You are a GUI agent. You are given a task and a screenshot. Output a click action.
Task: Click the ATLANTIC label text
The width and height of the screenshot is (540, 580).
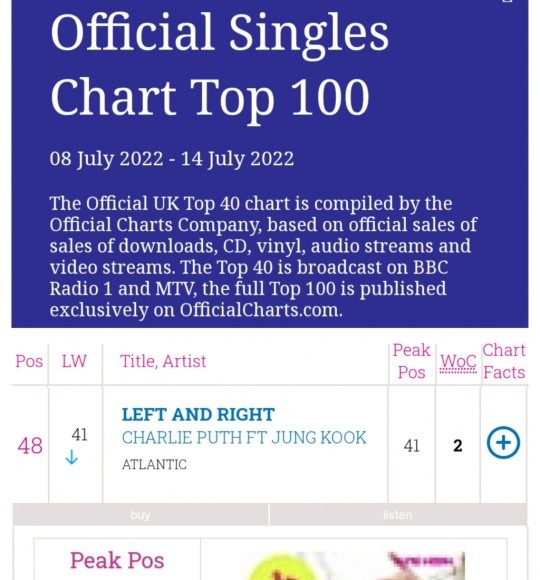tap(154, 465)
